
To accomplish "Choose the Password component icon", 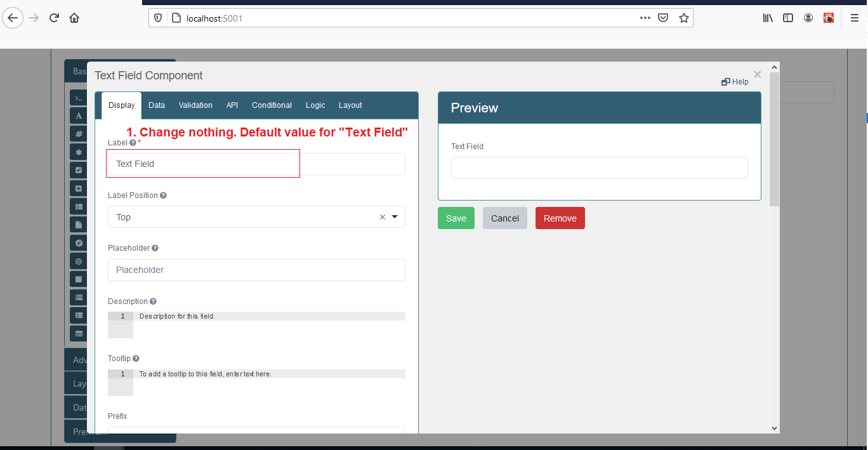I will pyautogui.click(x=78, y=152).
